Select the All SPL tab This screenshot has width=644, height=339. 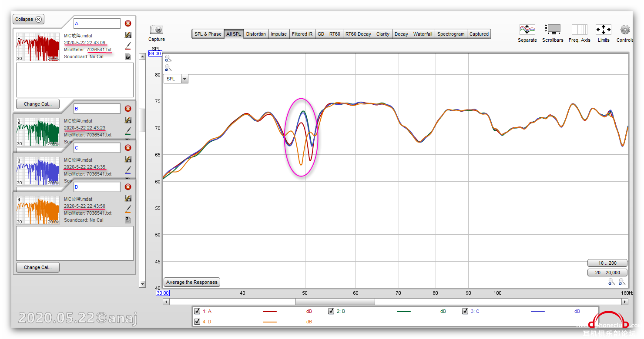click(x=234, y=34)
